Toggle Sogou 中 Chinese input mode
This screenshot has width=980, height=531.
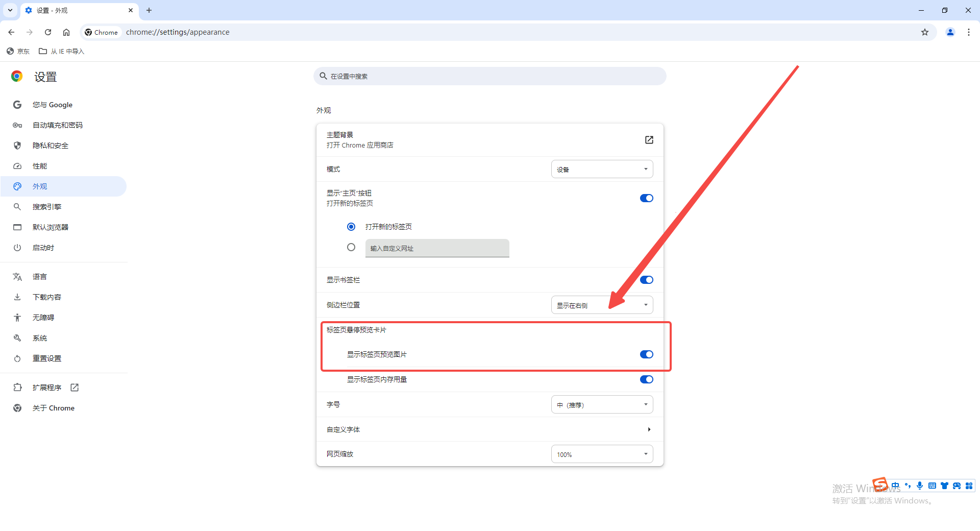tap(895, 486)
